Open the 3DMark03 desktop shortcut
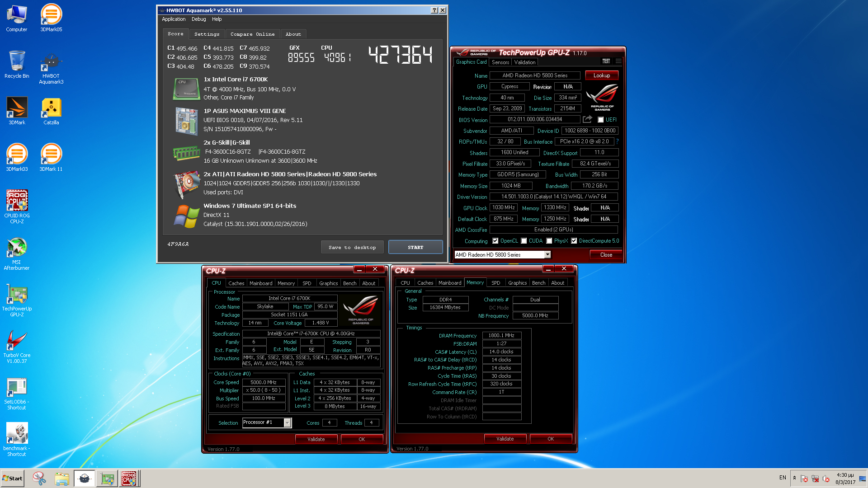The width and height of the screenshot is (868, 488). [x=17, y=158]
